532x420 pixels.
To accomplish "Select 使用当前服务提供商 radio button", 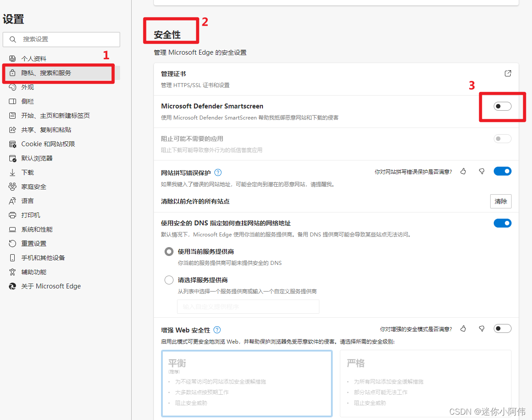I will [x=169, y=252].
